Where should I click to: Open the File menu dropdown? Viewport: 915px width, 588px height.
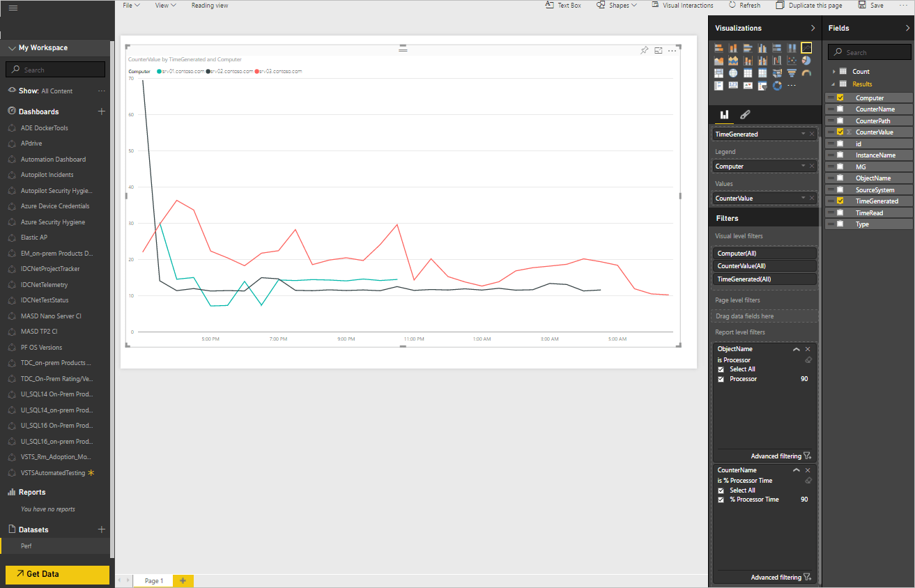click(x=131, y=5)
